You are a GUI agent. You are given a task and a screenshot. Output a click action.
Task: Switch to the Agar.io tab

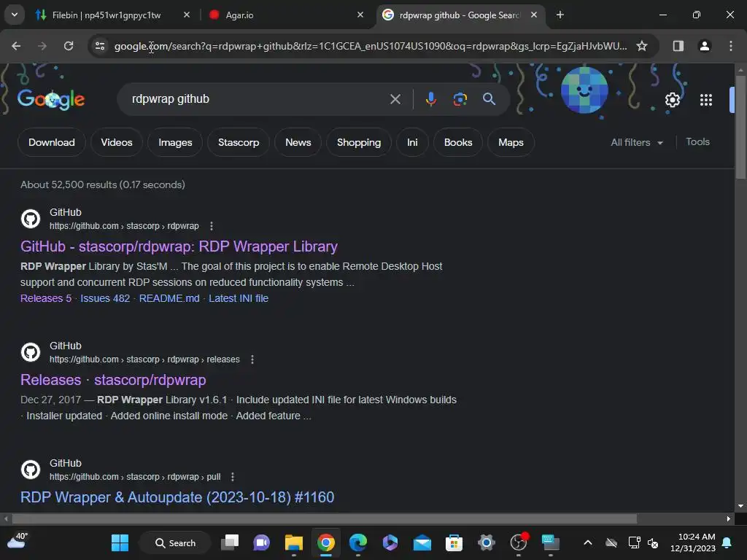coord(239,15)
